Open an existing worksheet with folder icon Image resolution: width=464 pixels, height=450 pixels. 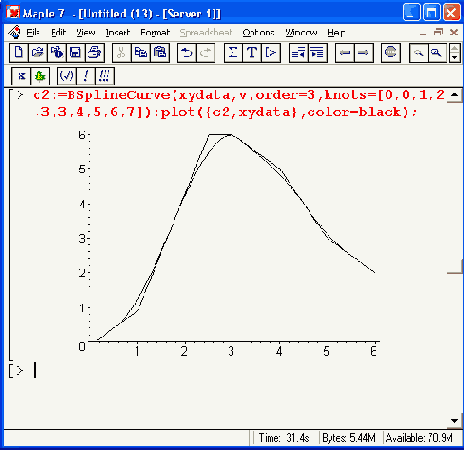38,53
